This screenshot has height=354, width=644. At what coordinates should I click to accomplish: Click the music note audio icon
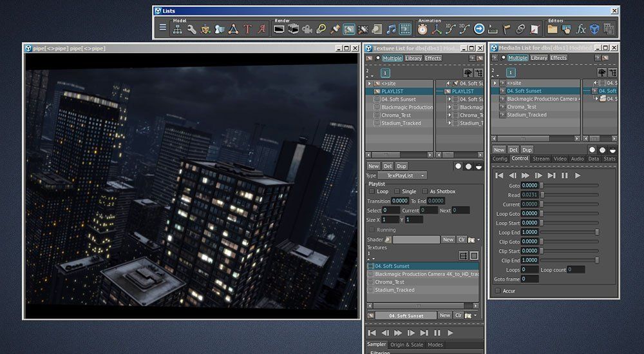coord(391,29)
